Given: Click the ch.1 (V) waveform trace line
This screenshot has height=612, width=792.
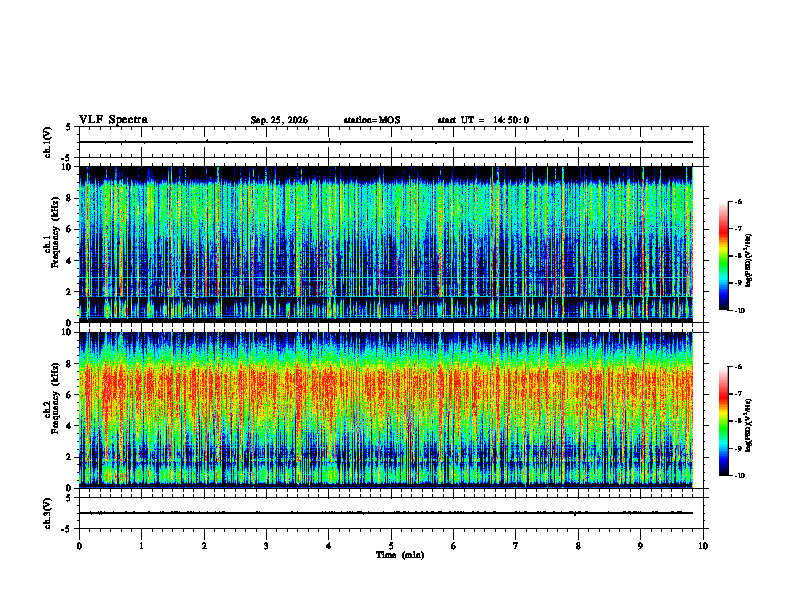Looking at the screenshot, I should 386,142.
